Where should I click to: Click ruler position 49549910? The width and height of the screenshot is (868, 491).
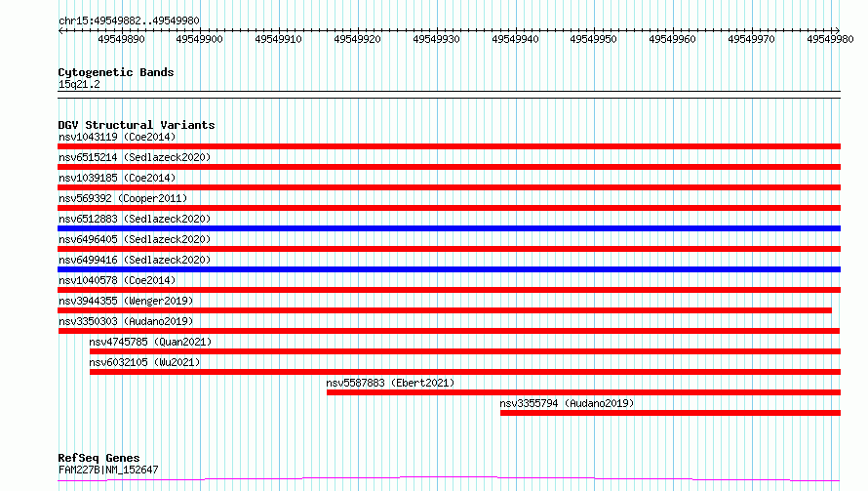279,39
